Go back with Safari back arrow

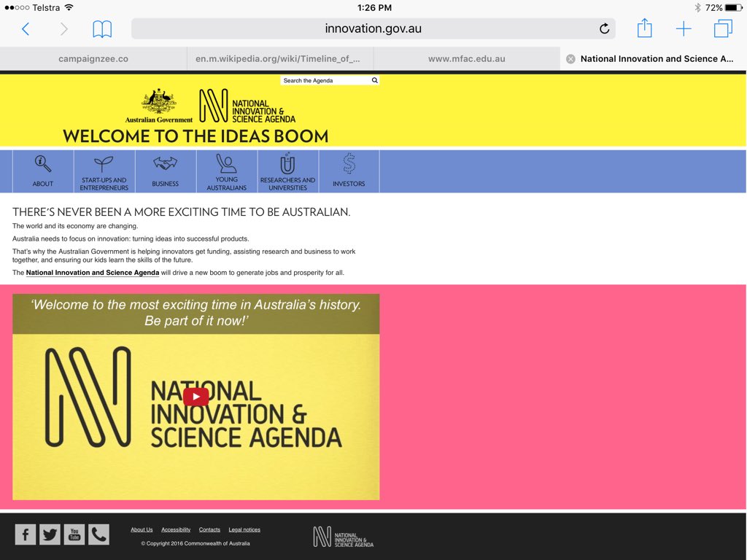pos(26,29)
